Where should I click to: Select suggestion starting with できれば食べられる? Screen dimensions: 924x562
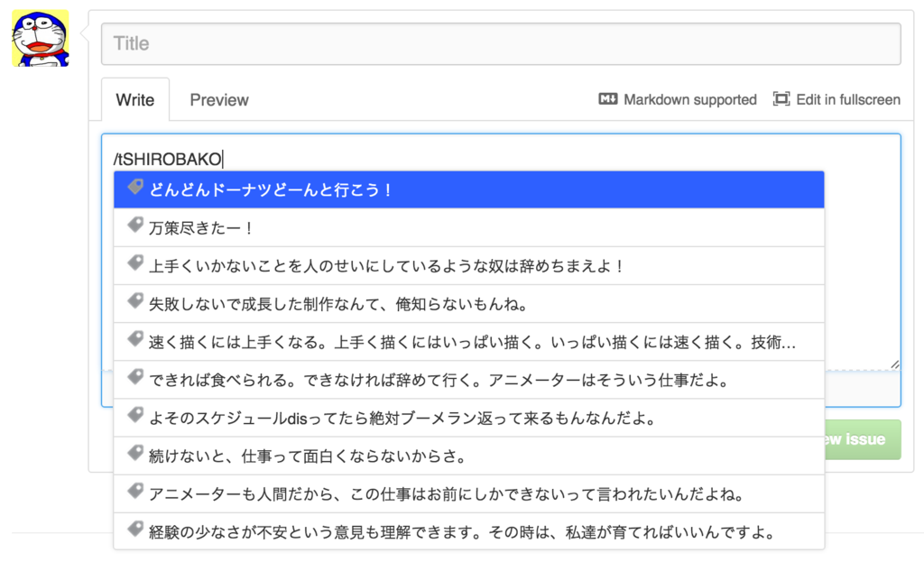(469, 380)
